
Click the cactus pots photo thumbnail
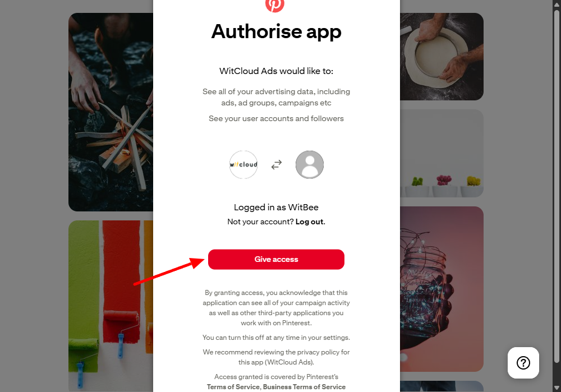click(442, 154)
